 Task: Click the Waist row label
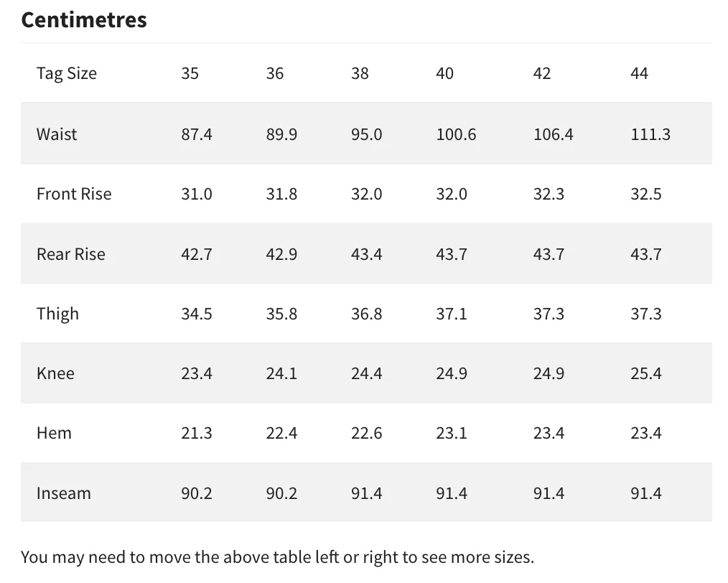[x=57, y=134]
